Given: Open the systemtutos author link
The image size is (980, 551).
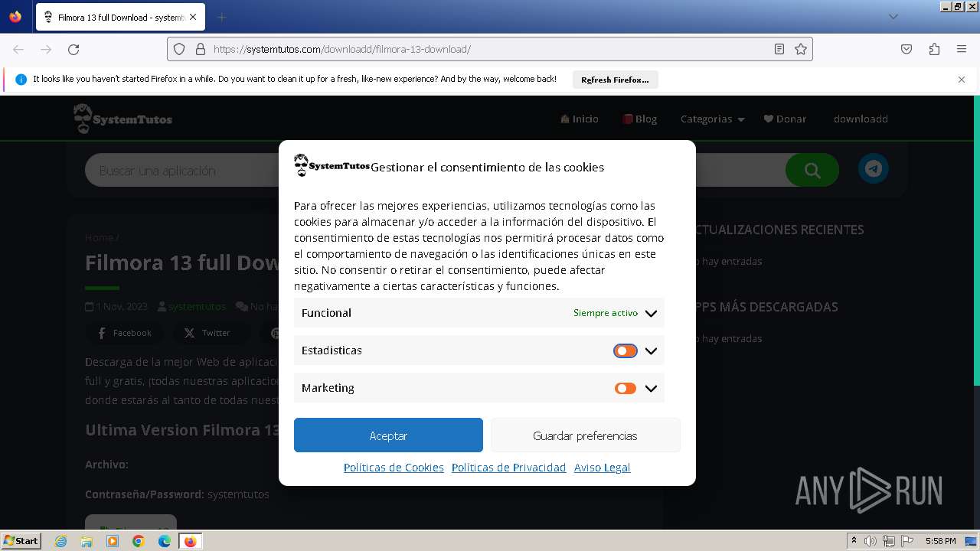Looking at the screenshot, I should 197,306.
